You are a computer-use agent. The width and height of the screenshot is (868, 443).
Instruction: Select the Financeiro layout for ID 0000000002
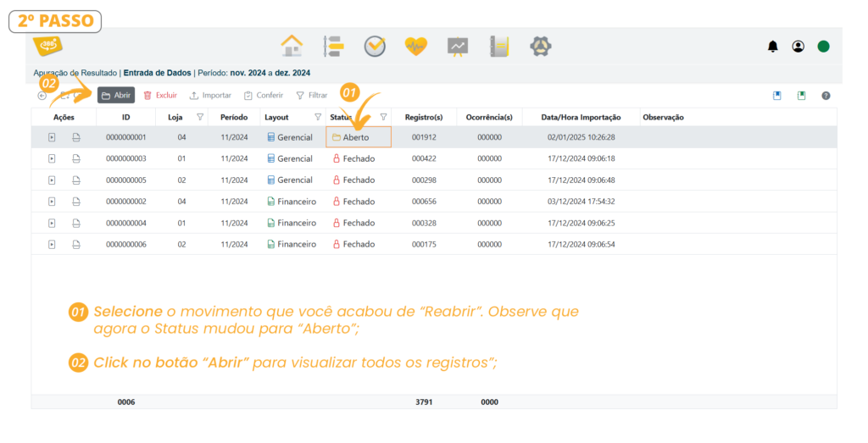click(x=292, y=202)
